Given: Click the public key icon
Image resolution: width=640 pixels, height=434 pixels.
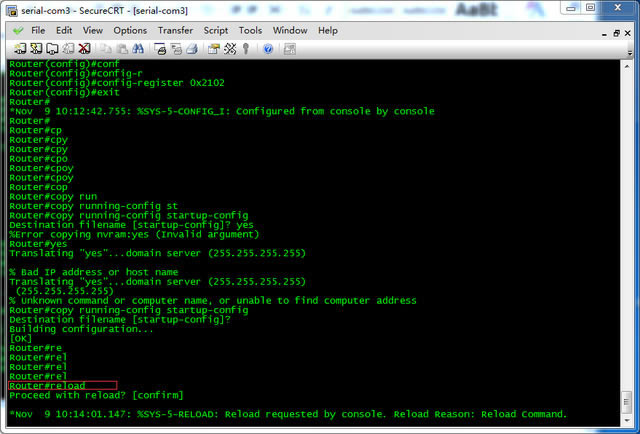Looking at the screenshot, I should pos(246,49).
